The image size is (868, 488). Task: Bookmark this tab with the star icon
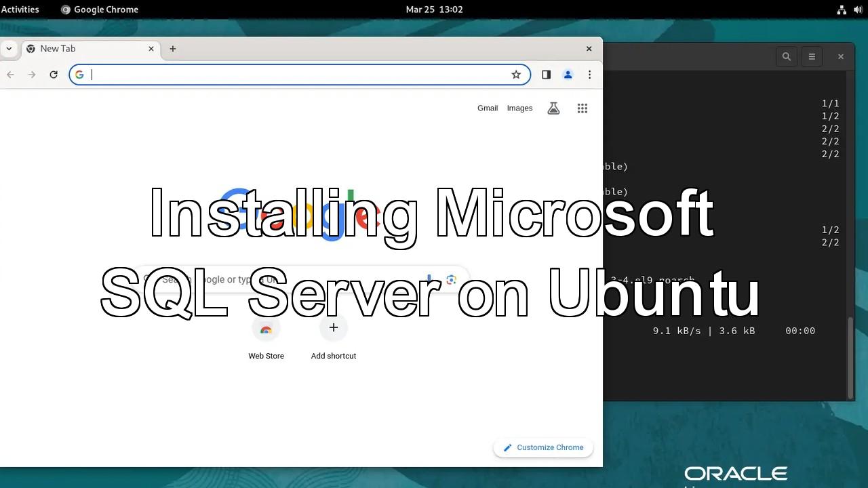tap(516, 75)
